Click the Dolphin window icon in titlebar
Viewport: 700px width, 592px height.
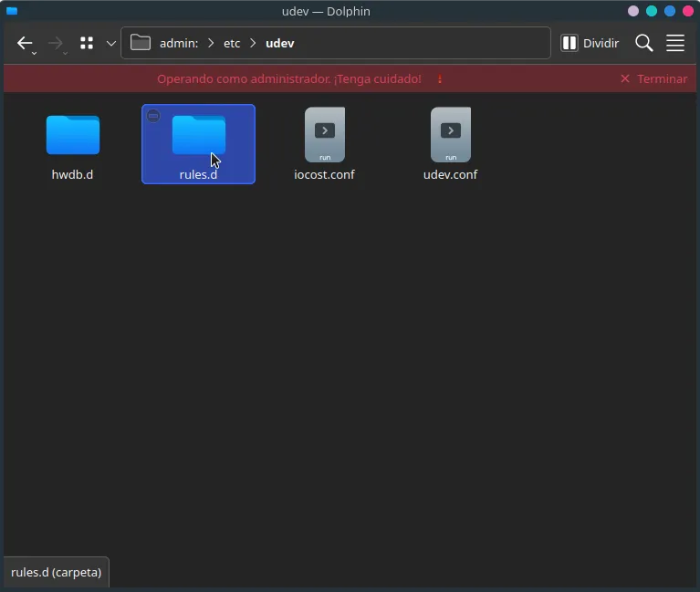pos(12,11)
